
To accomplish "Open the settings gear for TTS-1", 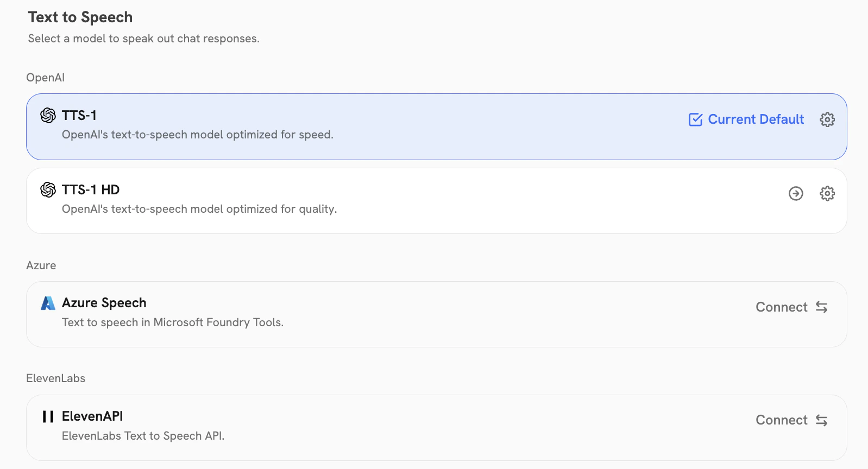I will 827,119.
